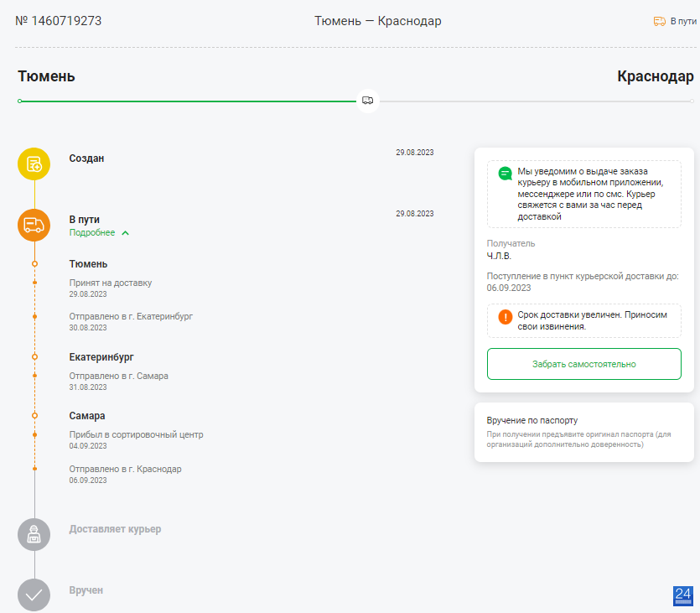700x613 pixels.
Task: Click the truck marker on progress line
Action: [368, 101]
